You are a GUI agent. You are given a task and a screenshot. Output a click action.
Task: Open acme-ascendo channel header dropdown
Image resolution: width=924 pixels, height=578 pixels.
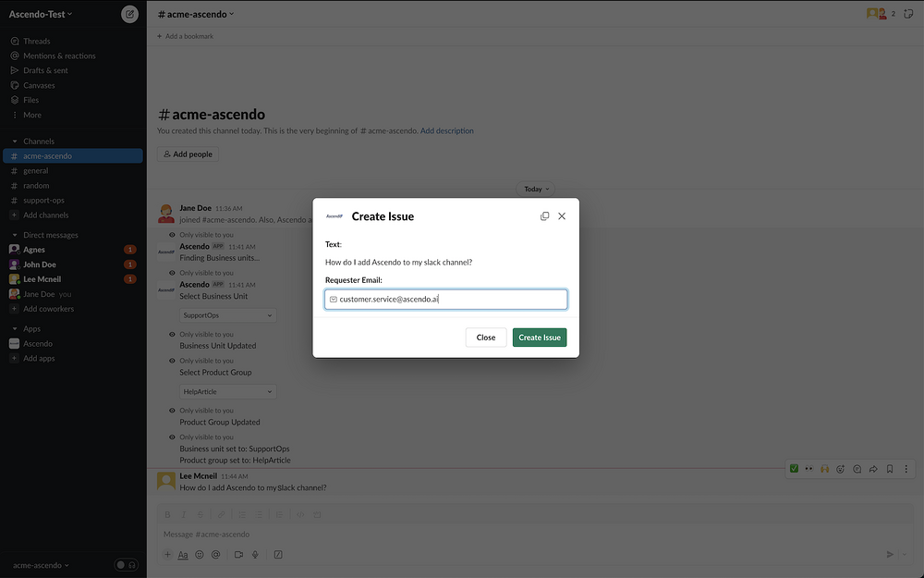coord(196,14)
